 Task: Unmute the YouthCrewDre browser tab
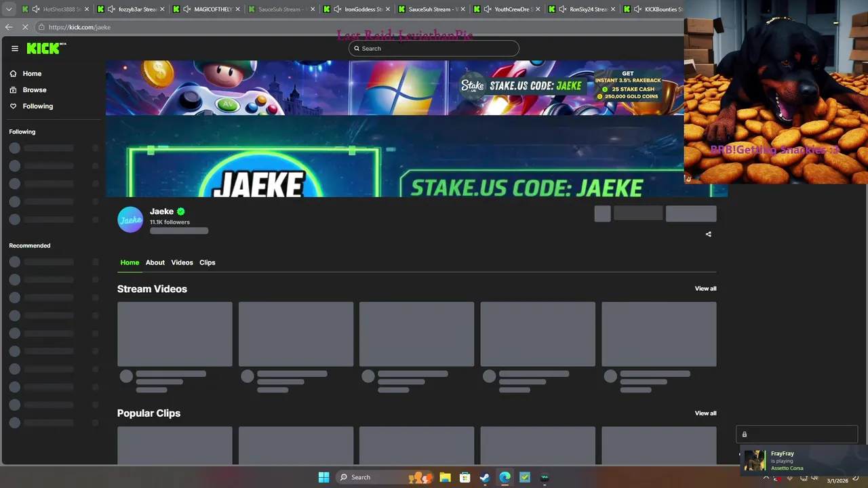tap(488, 9)
